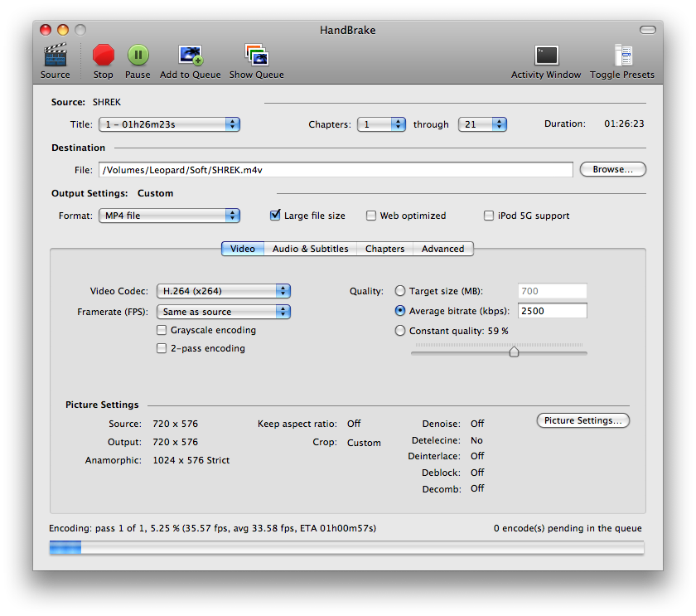Click the constant quality slider handle
696x616 pixels.
click(514, 352)
